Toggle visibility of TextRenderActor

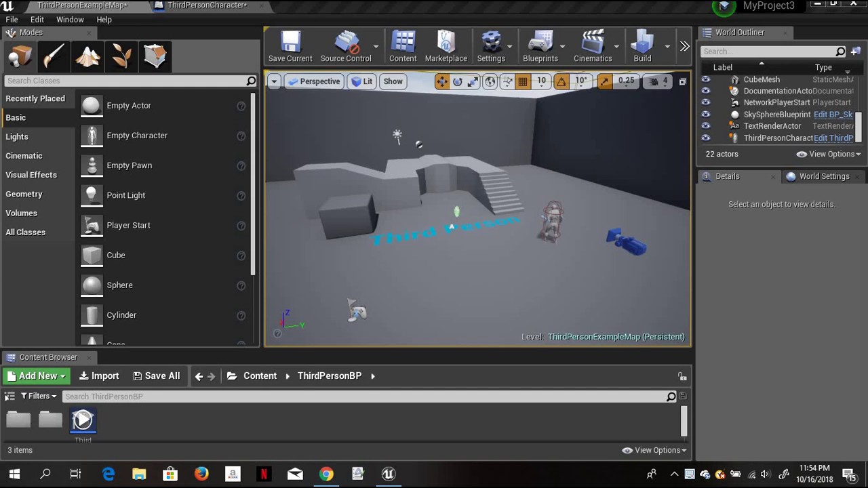[x=706, y=126]
